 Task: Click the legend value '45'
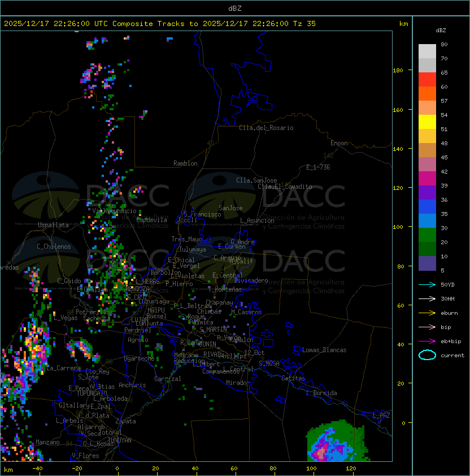pyautogui.click(x=444, y=157)
